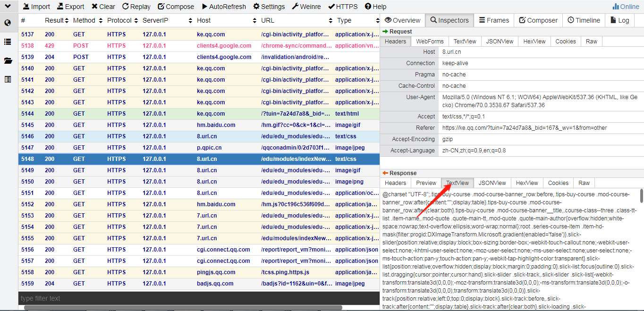Select Request Cookies tab
The width and height of the screenshot is (644, 311).
click(x=566, y=42)
